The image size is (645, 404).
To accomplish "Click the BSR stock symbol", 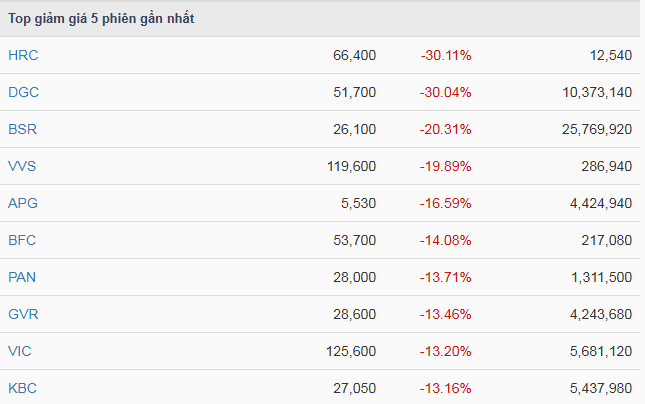I will point(22,129).
